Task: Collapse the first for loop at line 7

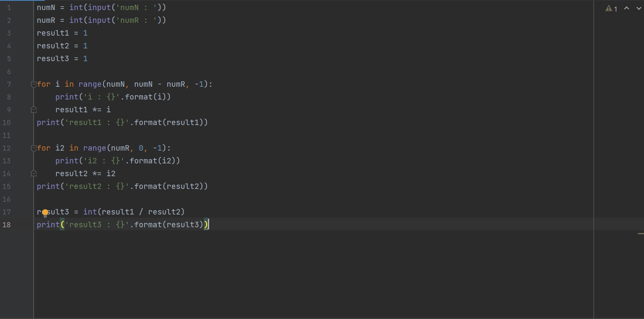Action: [x=34, y=84]
